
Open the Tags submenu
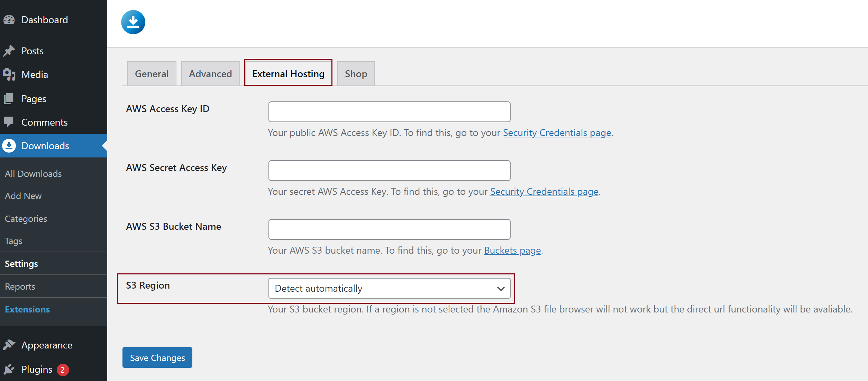coord(13,241)
